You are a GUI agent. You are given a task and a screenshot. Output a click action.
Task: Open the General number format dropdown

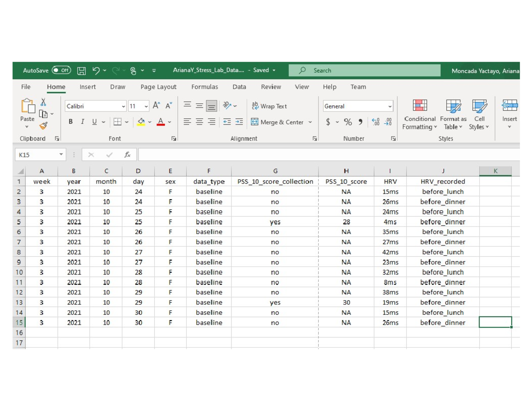[390, 106]
